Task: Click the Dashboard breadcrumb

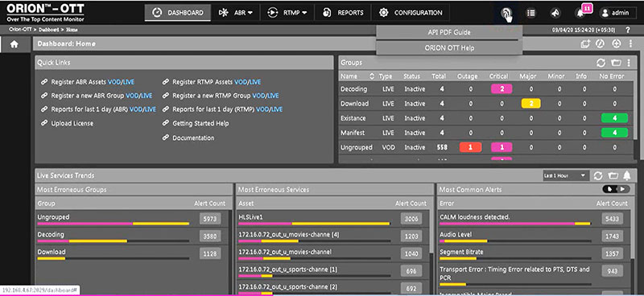Action: (x=49, y=30)
